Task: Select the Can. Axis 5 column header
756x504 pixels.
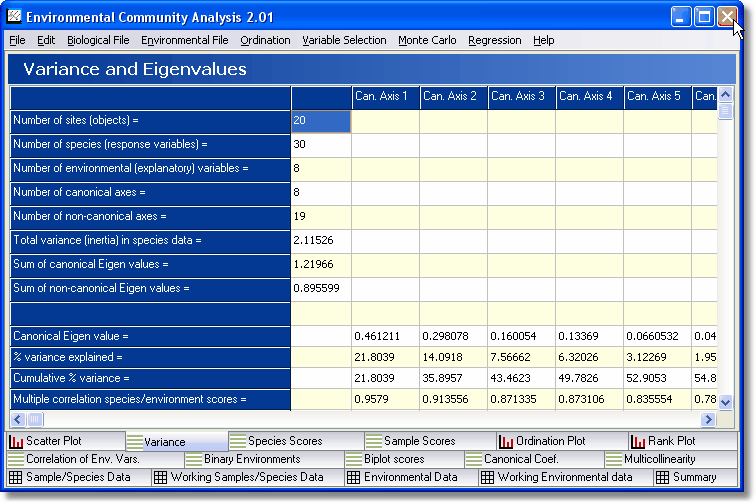Action: coord(657,98)
